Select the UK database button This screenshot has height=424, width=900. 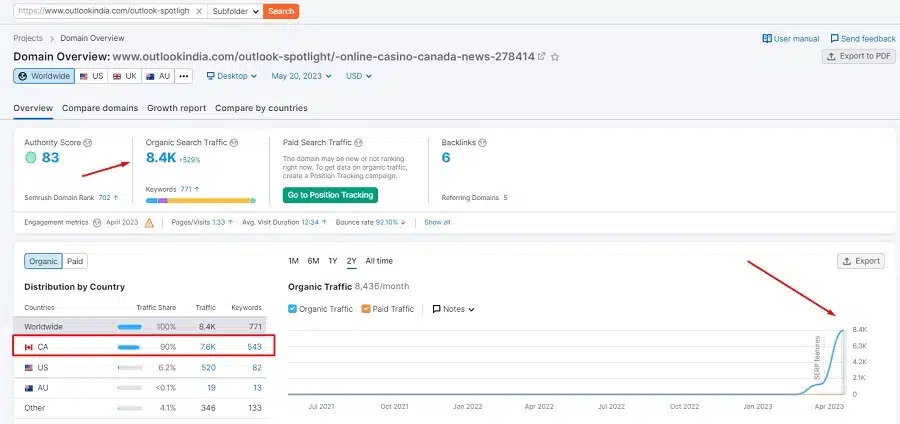coord(125,76)
